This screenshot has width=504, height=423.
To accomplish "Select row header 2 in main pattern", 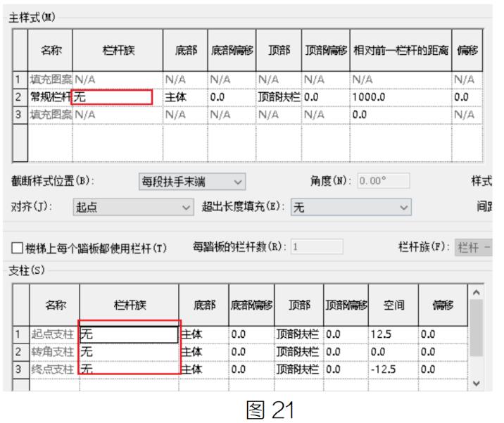I will (x=20, y=97).
